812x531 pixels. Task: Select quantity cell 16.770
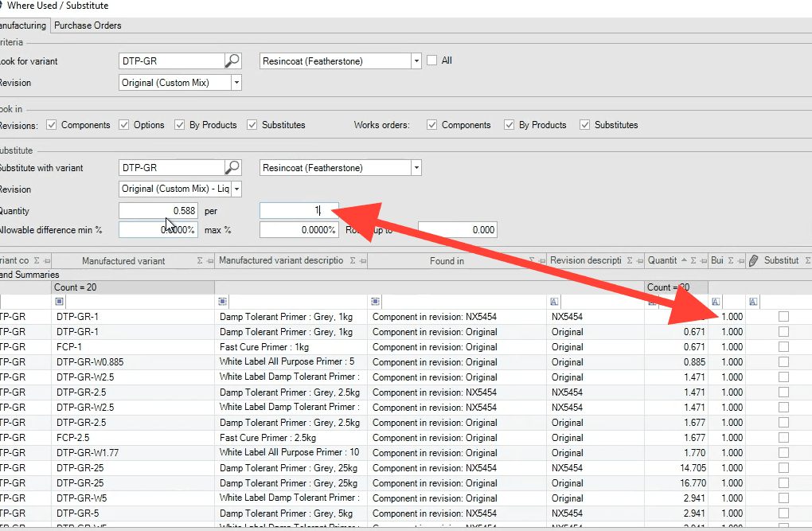click(677, 482)
